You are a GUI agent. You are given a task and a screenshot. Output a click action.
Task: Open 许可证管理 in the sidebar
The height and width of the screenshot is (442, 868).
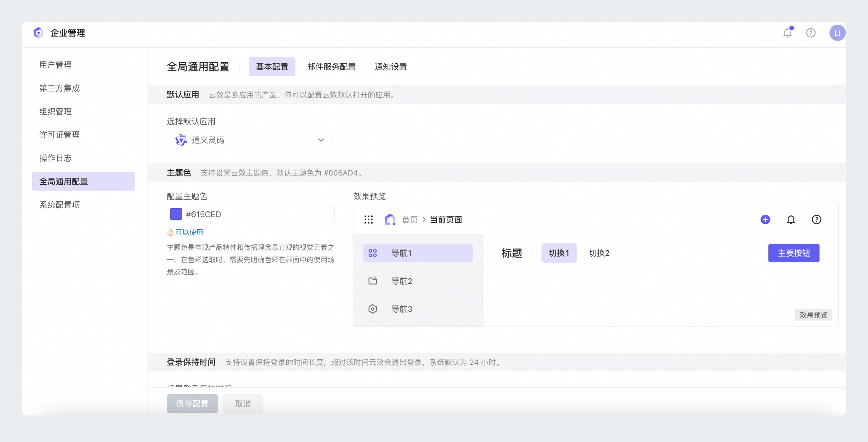tap(60, 134)
